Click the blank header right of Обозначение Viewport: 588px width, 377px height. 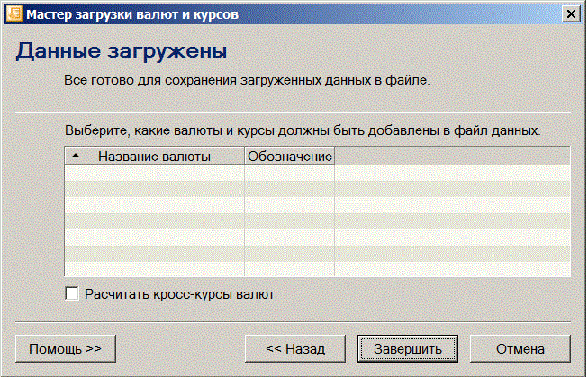click(x=452, y=156)
